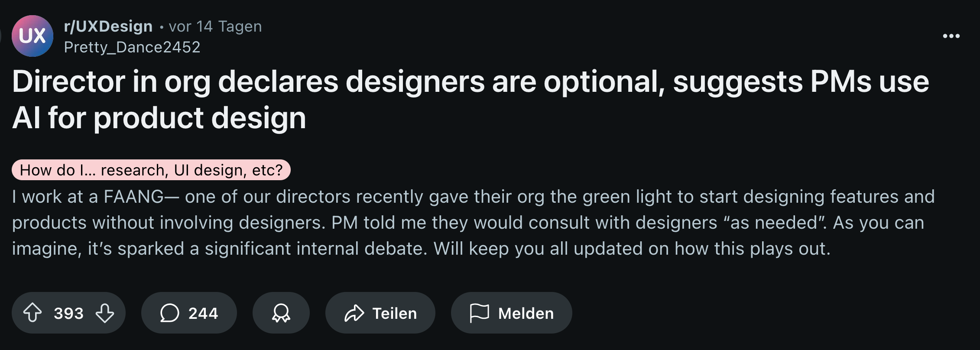This screenshot has width=980, height=350.
Task: Open the post titled 'Director in org declares designers…'
Action: 471,99
